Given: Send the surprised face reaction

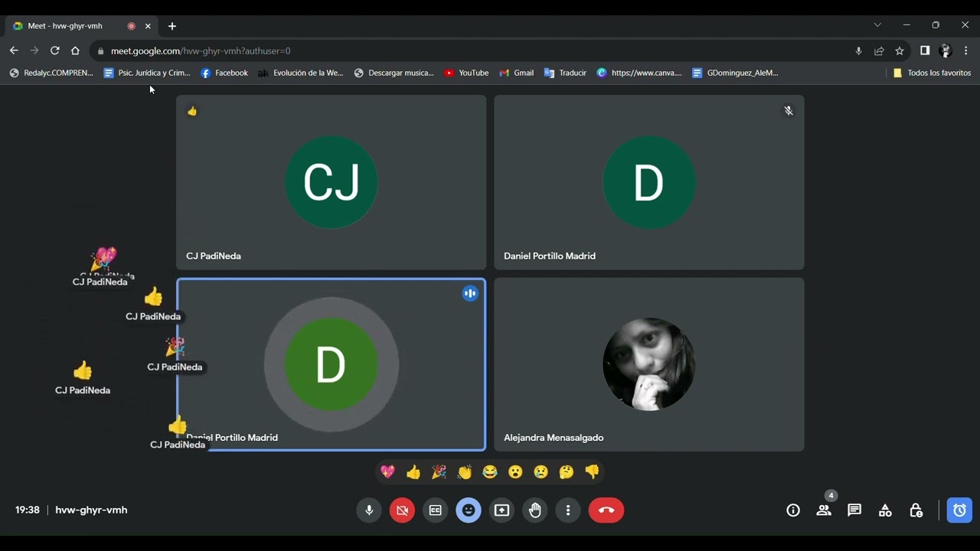Looking at the screenshot, I should coord(515,472).
